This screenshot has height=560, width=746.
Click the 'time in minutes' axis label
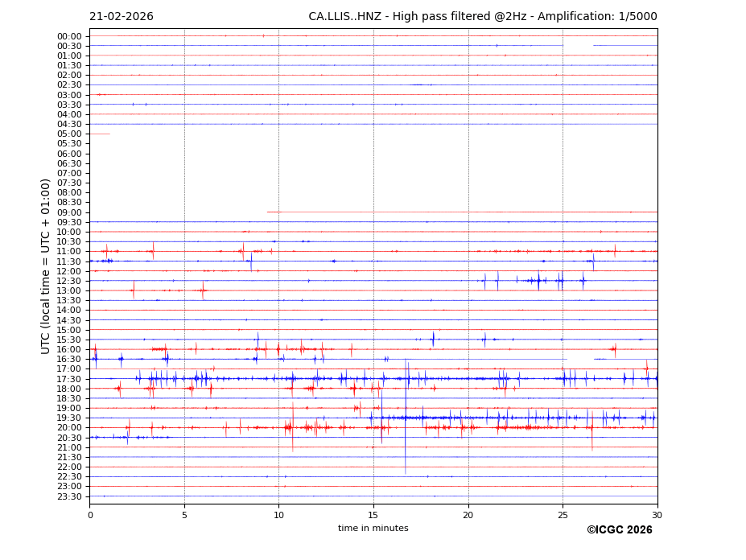[x=373, y=529]
